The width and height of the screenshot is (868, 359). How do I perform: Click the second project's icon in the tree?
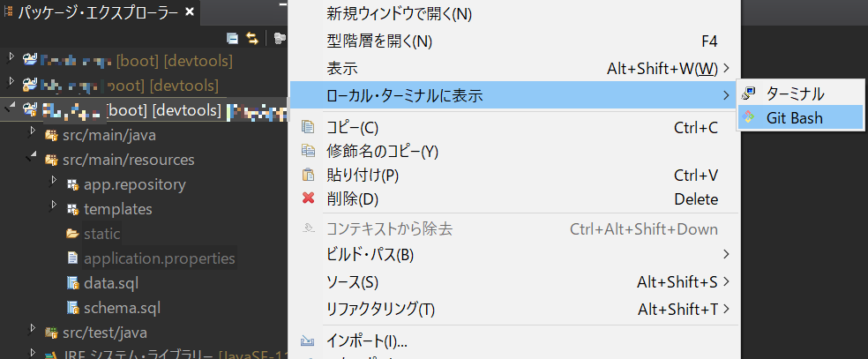[x=30, y=86]
